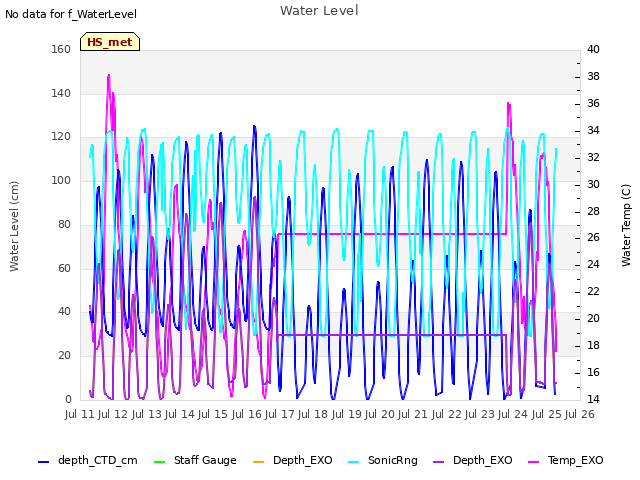Click the Water Level (cm) axis label
The image size is (640, 480).
click(x=14, y=227)
